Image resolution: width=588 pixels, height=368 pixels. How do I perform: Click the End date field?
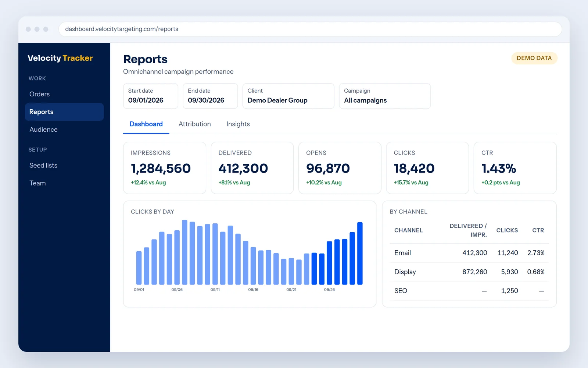(x=210, y=96)
